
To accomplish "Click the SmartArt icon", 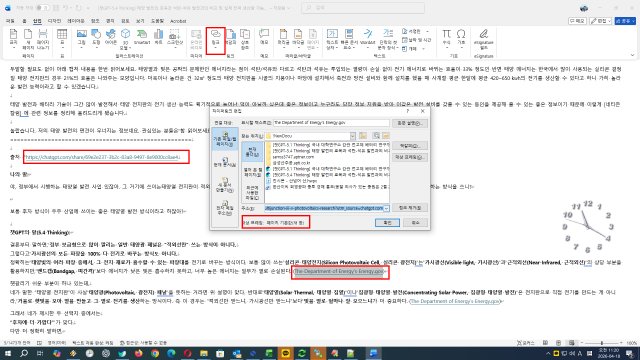I will tap(142, 37).
